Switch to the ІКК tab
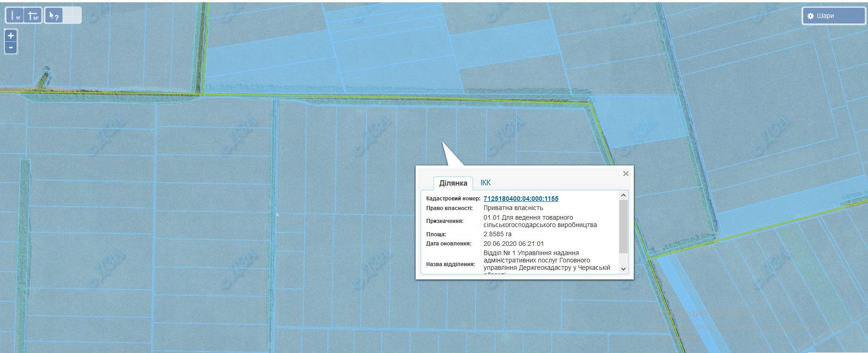 [485, 183]
